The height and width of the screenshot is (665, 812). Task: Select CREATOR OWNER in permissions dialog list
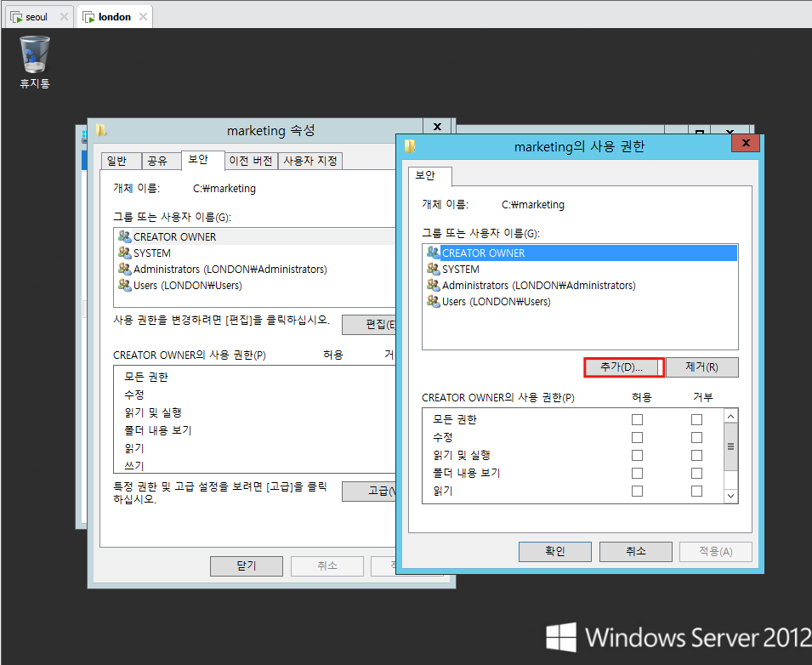click(x=581, y=253)
